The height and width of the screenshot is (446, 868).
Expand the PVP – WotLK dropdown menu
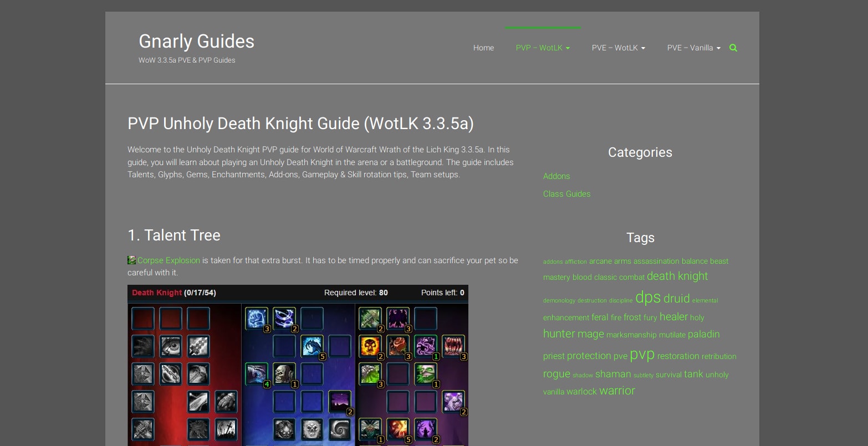543,48
